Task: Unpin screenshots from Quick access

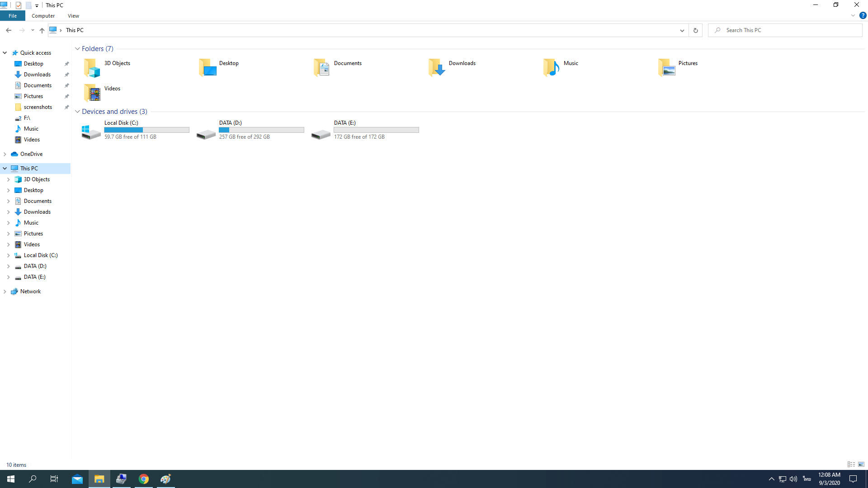Action: point(66,107)
